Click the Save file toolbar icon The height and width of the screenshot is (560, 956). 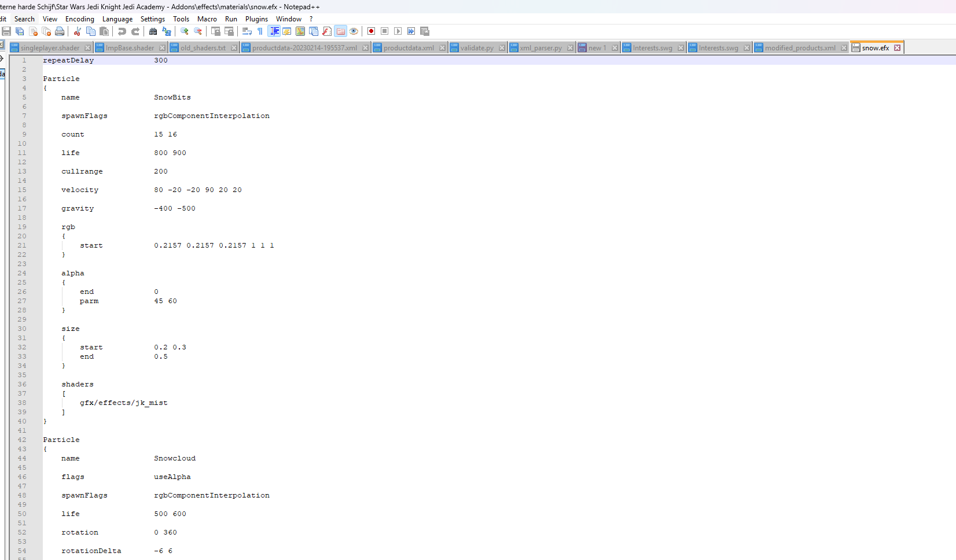tap(6, 31)
